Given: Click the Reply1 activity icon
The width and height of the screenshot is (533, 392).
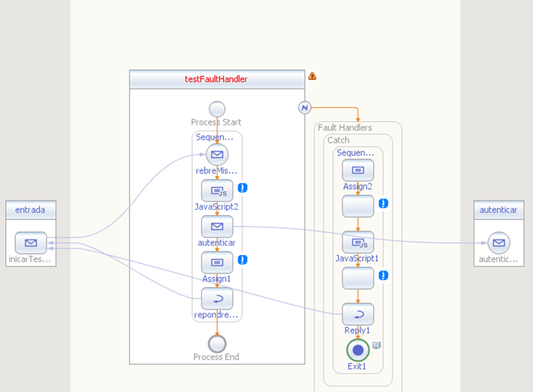Looking at the screenshot, I should (x=358, y=314).
